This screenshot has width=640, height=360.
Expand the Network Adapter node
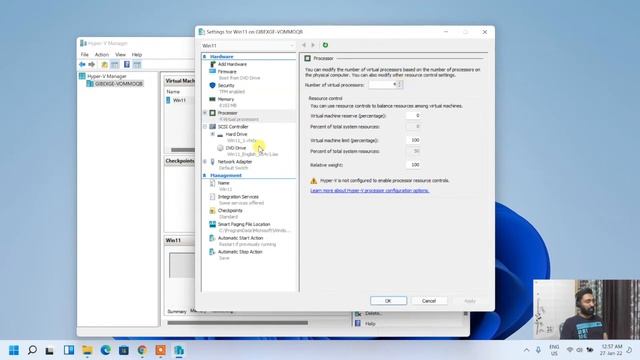coord(205,162)
